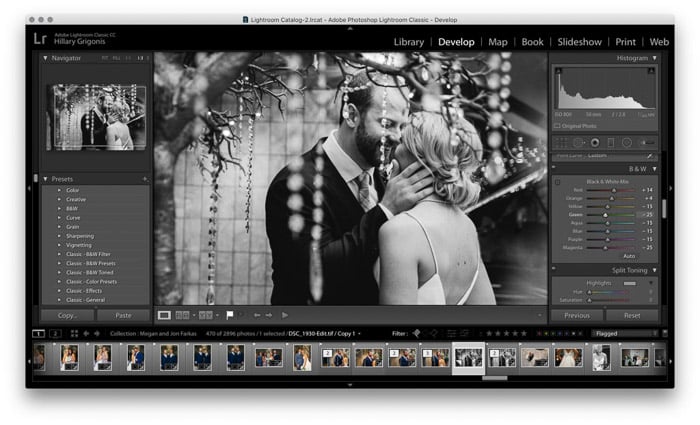The height and width of the screenshot is (425, 700).
Task: Select the Radial Filter tool
Action: (x=627, y=142)
